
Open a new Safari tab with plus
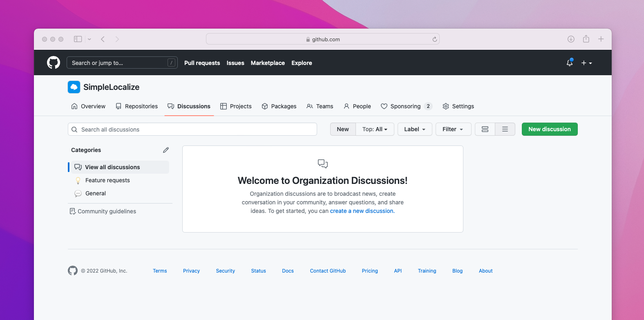tap(601, 39)
